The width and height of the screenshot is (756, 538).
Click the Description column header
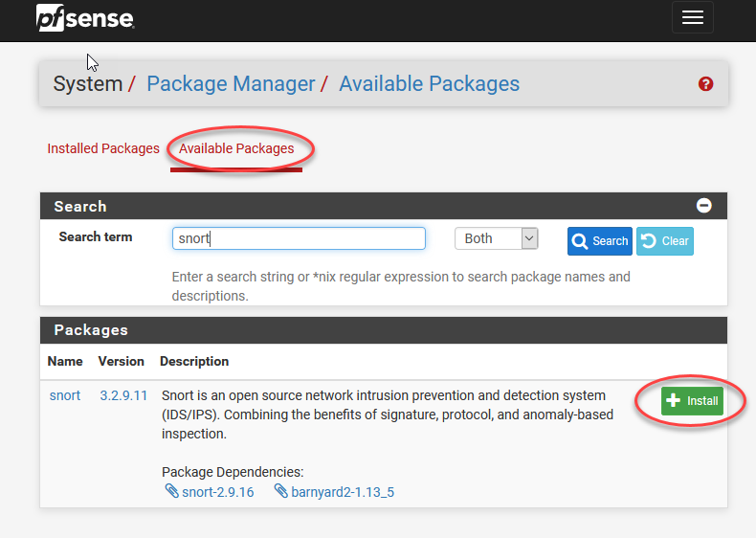tap(194, 362)
